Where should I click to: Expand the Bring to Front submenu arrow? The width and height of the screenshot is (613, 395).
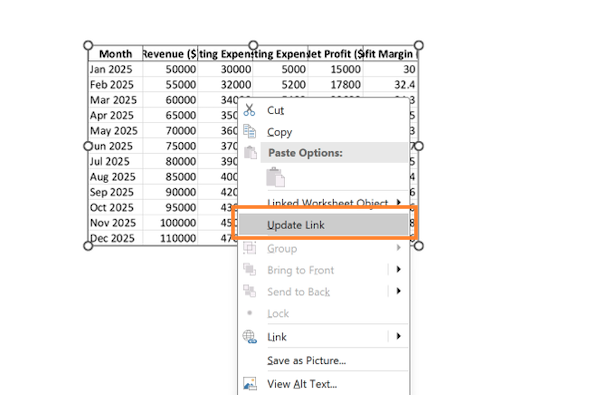[x=398, y=269]
